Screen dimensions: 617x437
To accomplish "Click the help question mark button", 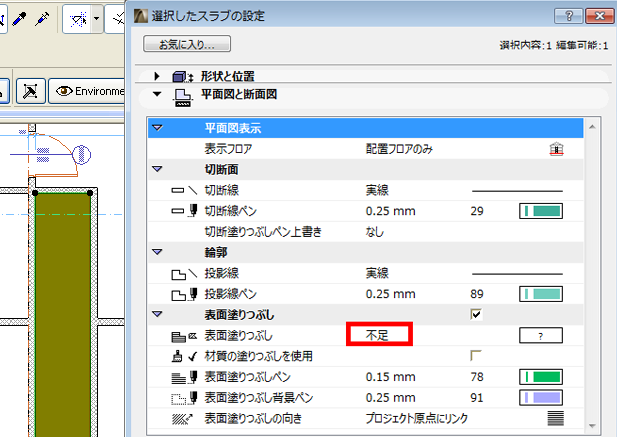I will [568, 16].
